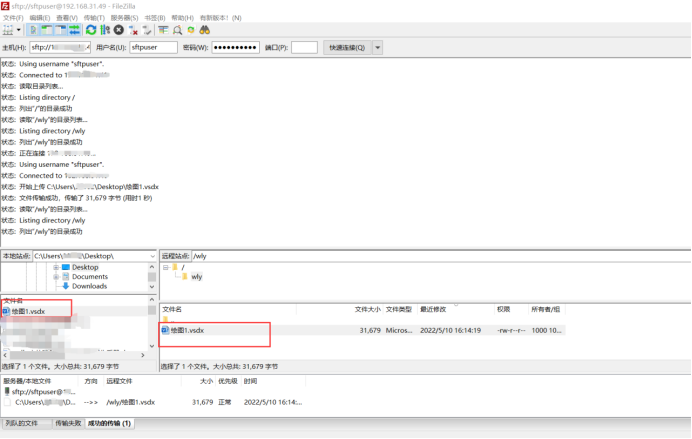The image size is (692, 439).
Task: Toggle the remote directory tree icon
Action: point(60,30)
